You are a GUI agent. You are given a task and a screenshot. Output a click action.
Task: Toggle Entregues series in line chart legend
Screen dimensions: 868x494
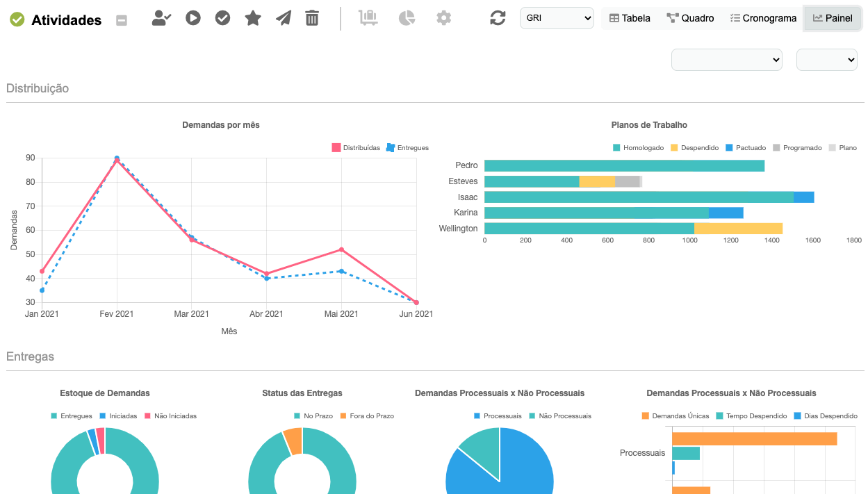click(x=407, y=148)
